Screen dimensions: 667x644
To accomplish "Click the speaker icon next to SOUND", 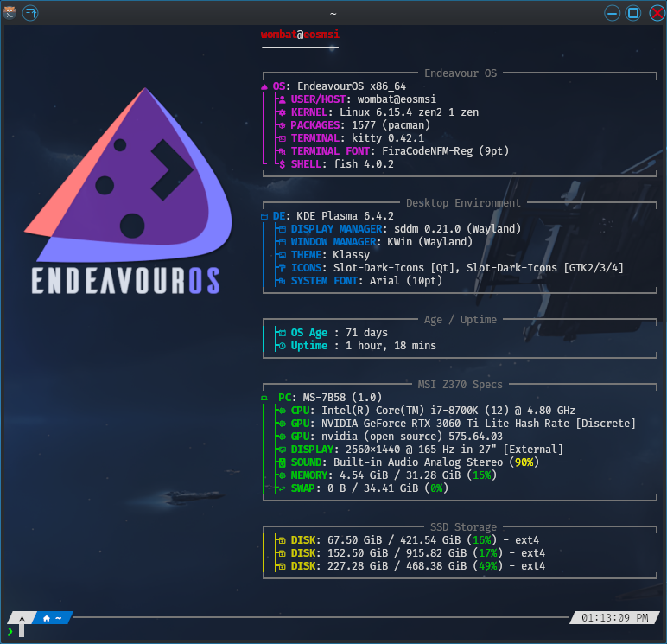I will (x=282, y=462).
